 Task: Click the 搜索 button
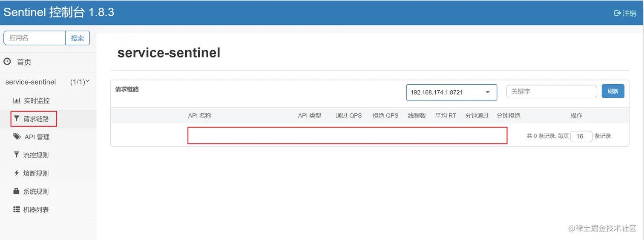78,38
